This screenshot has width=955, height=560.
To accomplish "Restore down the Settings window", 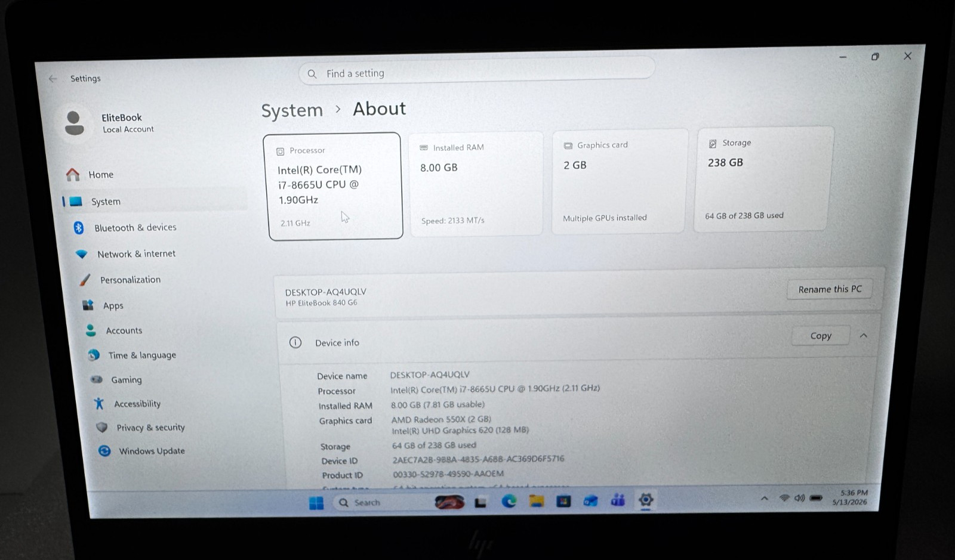I will pos(875,57).
